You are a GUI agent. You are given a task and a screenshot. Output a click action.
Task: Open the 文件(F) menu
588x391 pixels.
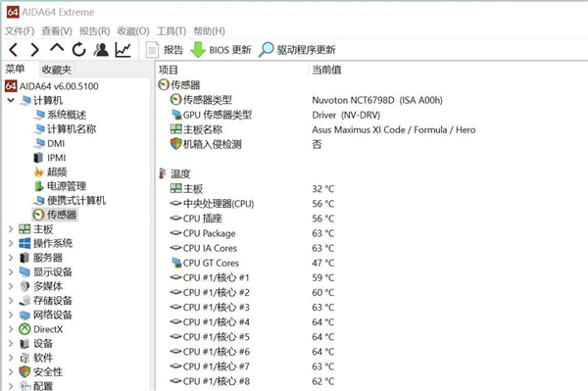coord(20,31)
